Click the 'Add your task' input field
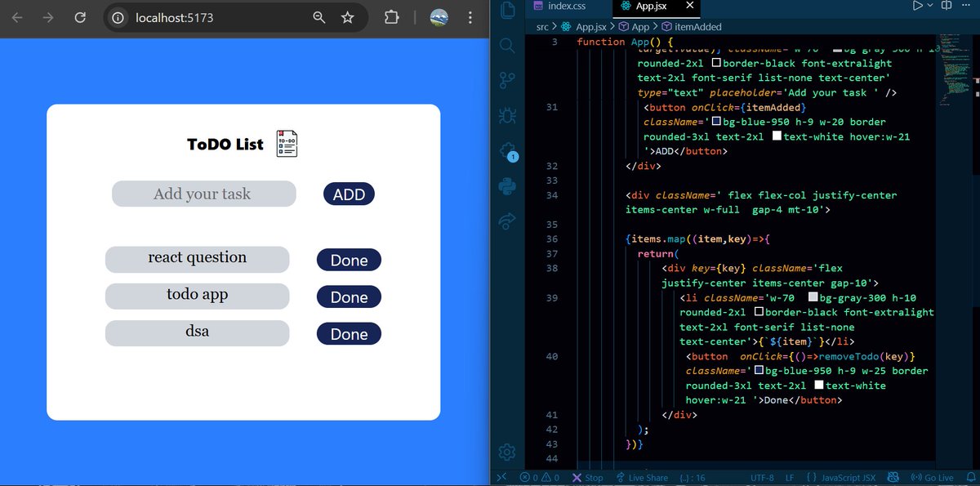 coord(203,194)
